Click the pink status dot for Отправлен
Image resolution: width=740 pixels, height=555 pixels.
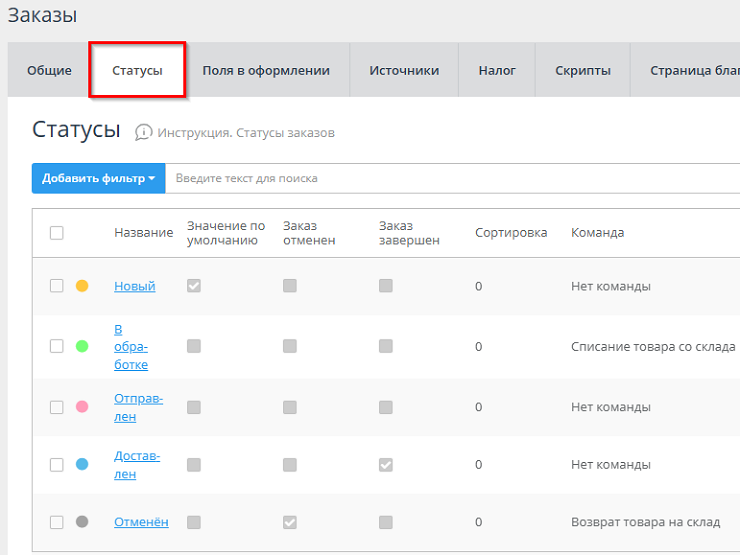(82, 407)
